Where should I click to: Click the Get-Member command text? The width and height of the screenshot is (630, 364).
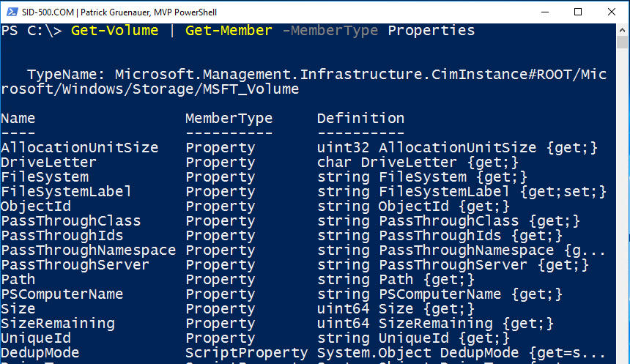229,31
